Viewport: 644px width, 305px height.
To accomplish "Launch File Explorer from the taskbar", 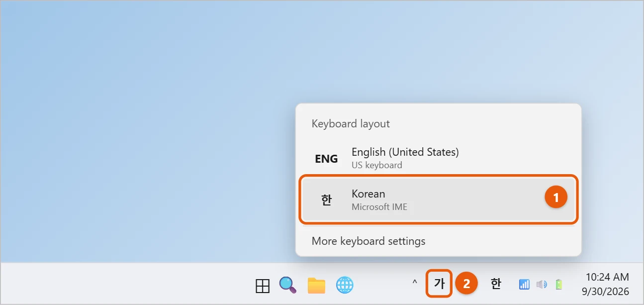I will point(316,286).
